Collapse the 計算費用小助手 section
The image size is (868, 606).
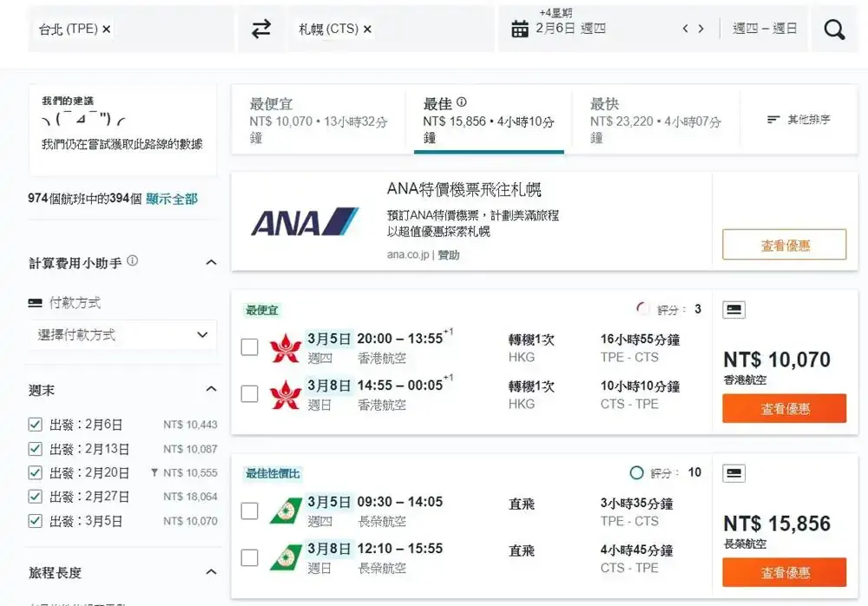click(211, 262)
